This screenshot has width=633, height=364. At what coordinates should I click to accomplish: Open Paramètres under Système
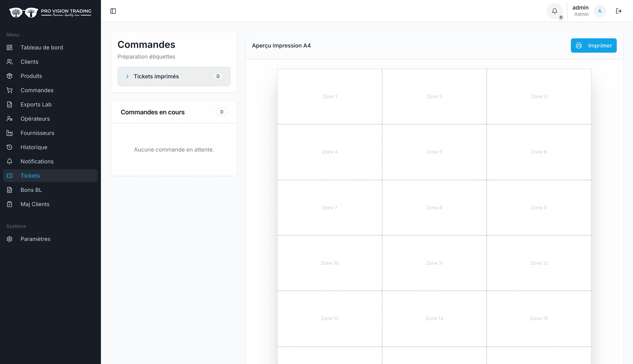click(50, 239)
